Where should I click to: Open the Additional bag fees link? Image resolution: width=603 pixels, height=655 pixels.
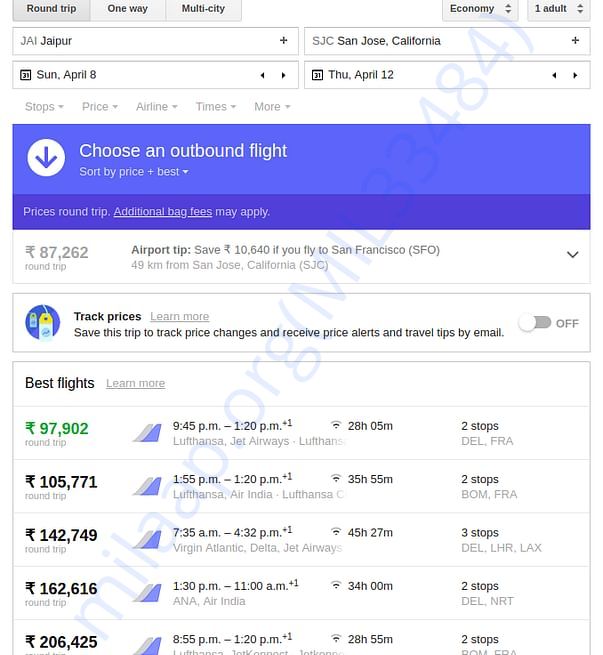coord(163,212)
